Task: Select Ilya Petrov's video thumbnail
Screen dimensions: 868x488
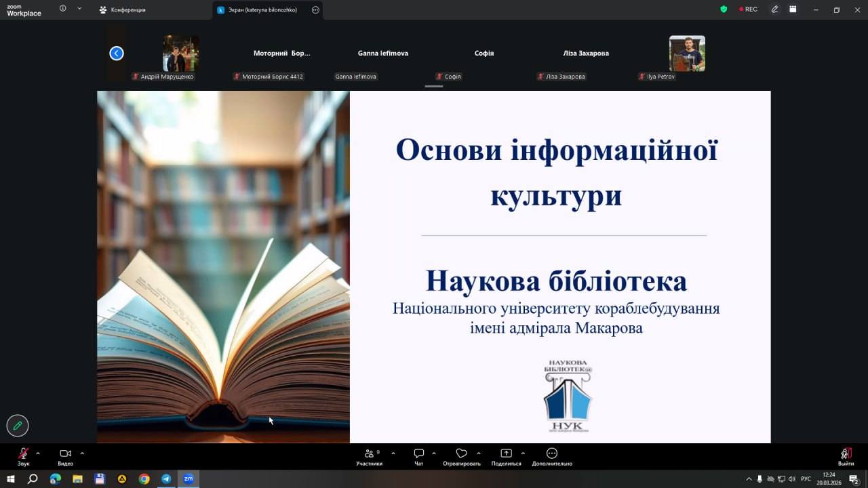Action: coord(687,54)
